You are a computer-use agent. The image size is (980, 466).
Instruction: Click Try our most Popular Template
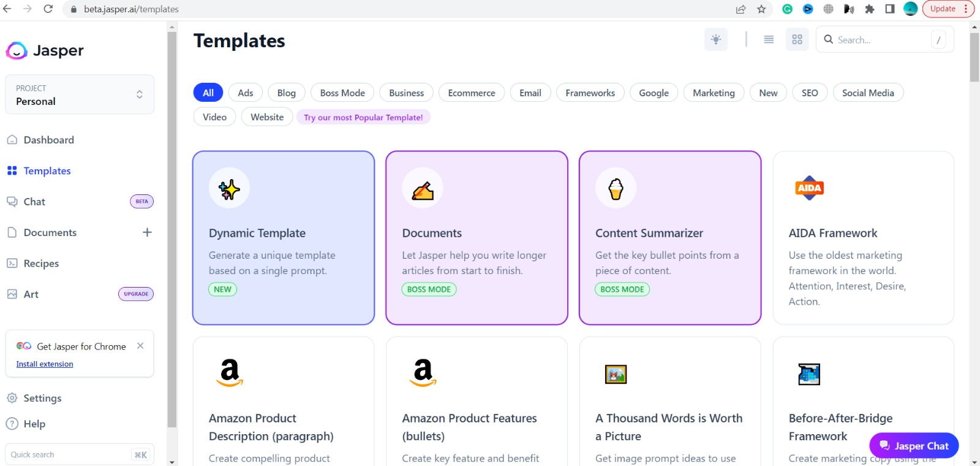coord(363,117)
